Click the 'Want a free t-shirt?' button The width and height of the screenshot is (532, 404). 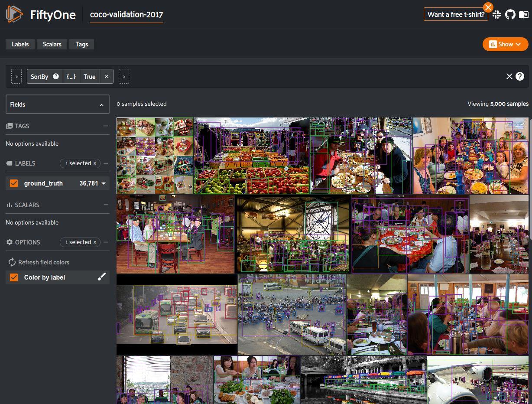click(x=456, y=14)
